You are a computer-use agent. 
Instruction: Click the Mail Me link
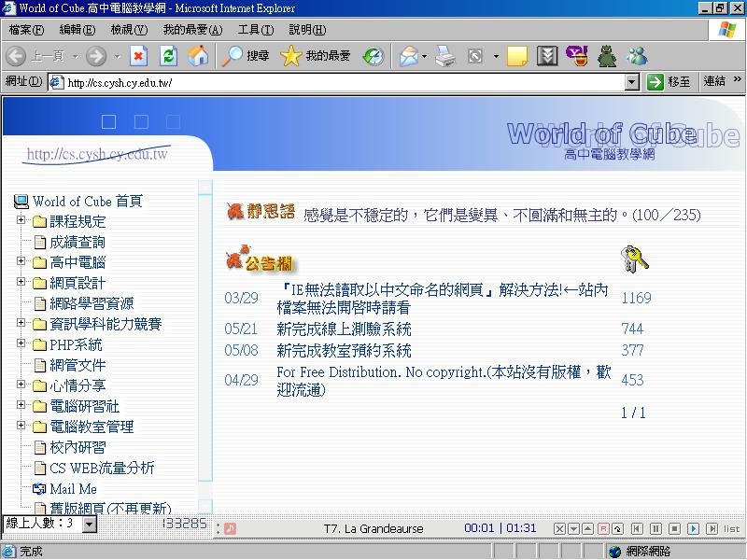tap(74, 489)
